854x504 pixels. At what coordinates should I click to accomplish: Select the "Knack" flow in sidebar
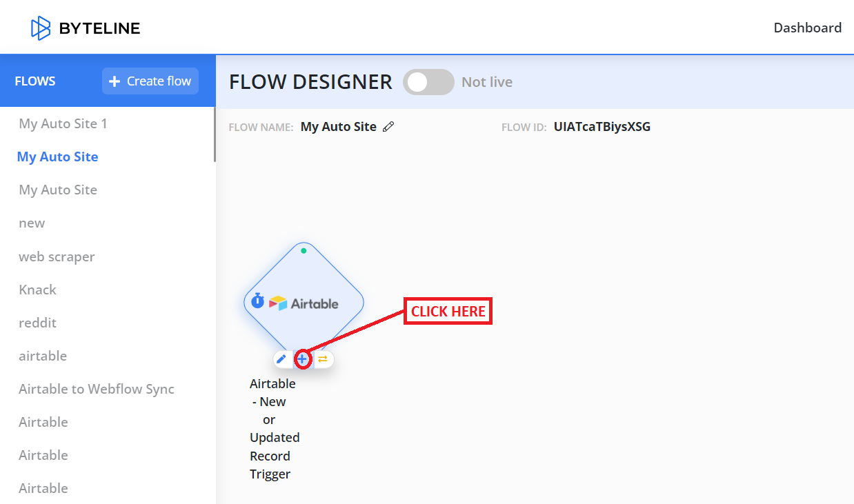[38, 290]
